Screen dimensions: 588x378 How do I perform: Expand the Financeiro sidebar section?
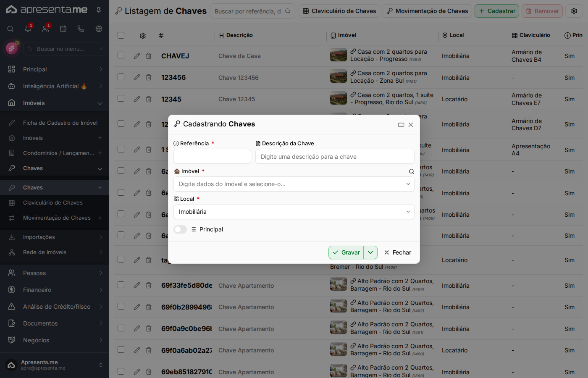coord(55,290)
